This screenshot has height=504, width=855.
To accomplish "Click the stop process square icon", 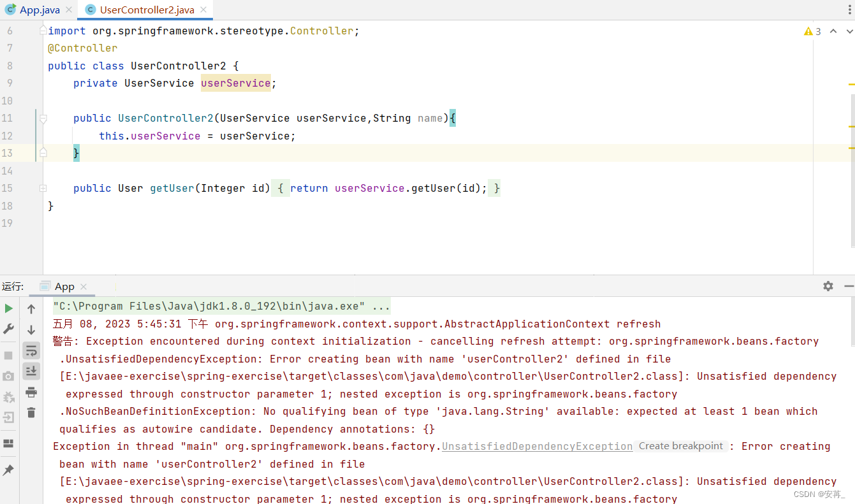I will [8, 355].
